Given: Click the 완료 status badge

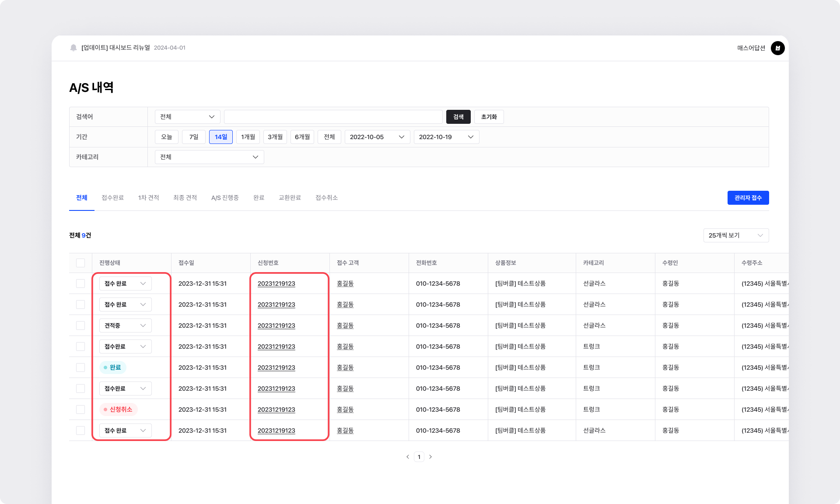Looking at the screenshot, I should pyautogui.click(x=113, y=367).
